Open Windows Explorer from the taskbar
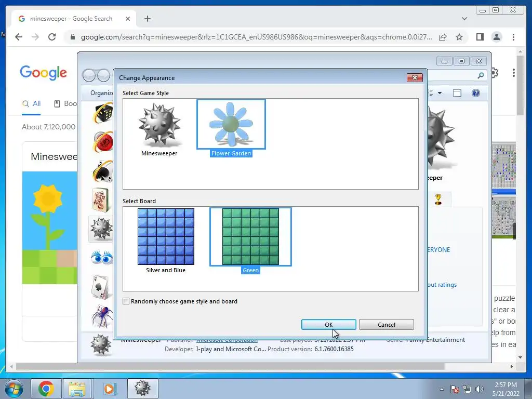532x399 pixels. pos(77,389)
